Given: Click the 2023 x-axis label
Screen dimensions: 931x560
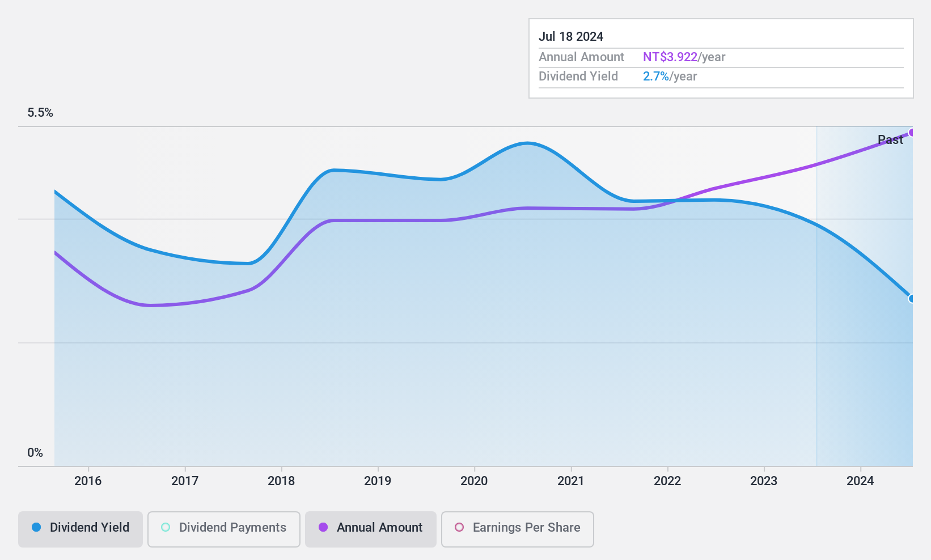Looking at the screenshot, I should pos(764,481).
